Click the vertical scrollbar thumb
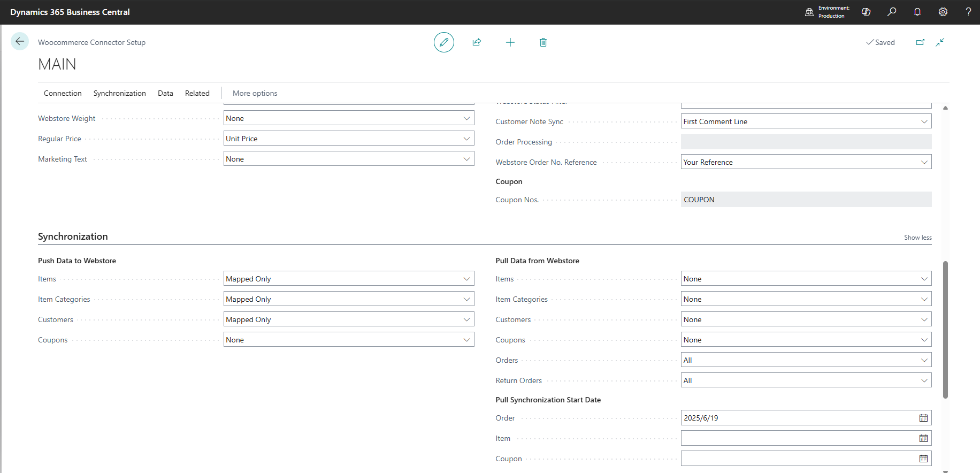Viewport: 980px width, 473px height. 945,330
